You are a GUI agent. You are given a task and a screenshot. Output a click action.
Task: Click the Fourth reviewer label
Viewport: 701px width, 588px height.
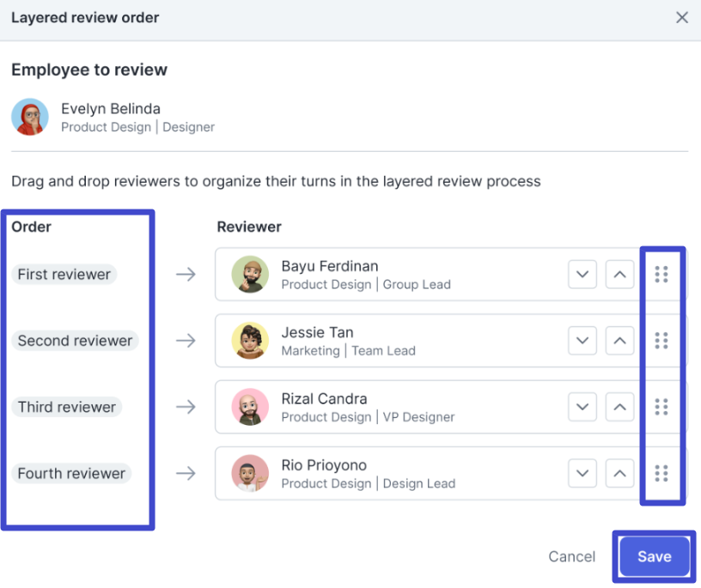pyautogui.click(x=71, y=473)
